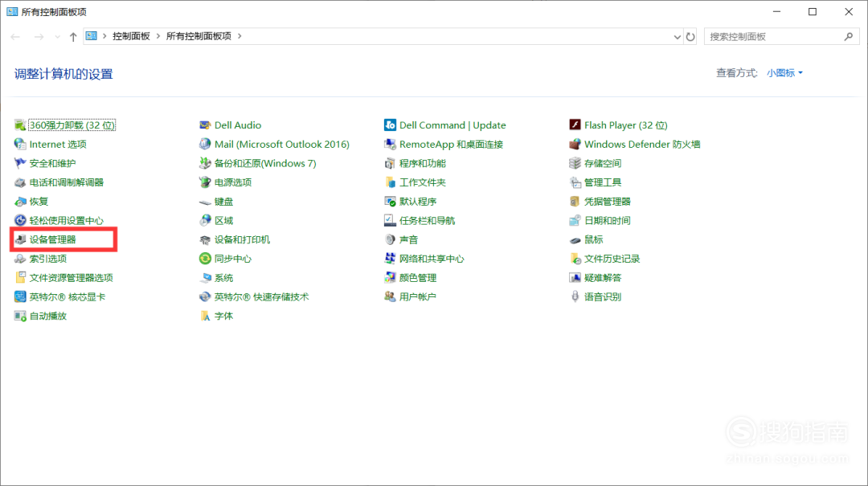868x486 pixels.
Task: Click the 轻松使用设置中心 icon
Action: tap(20, 220)
